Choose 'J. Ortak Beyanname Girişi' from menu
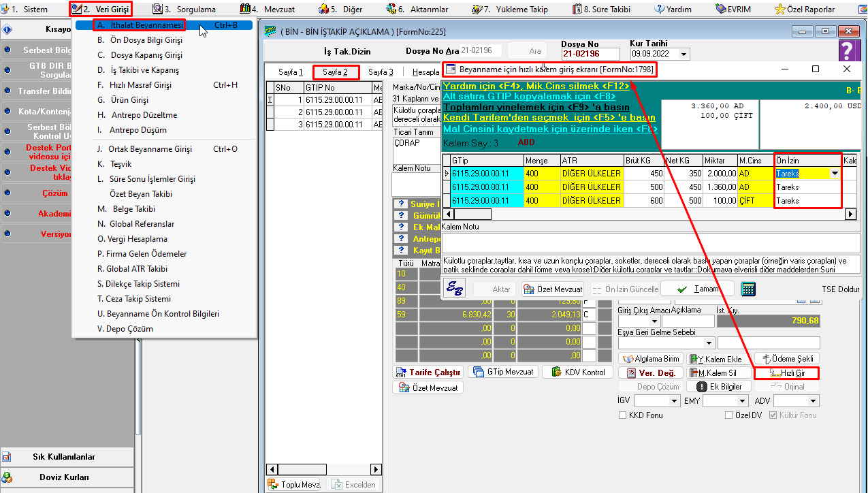The height and width of the screenshot is (493, 868). (x=163, y=149)
